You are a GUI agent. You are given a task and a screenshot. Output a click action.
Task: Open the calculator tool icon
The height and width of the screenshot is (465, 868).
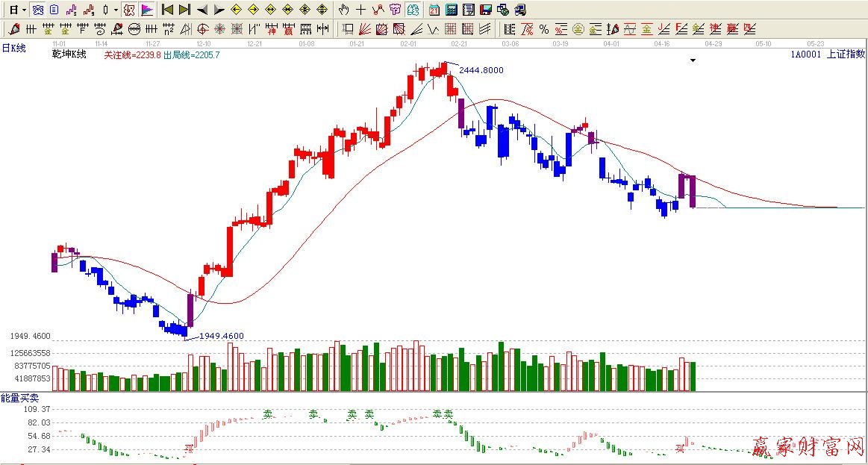tap(451, 10)
